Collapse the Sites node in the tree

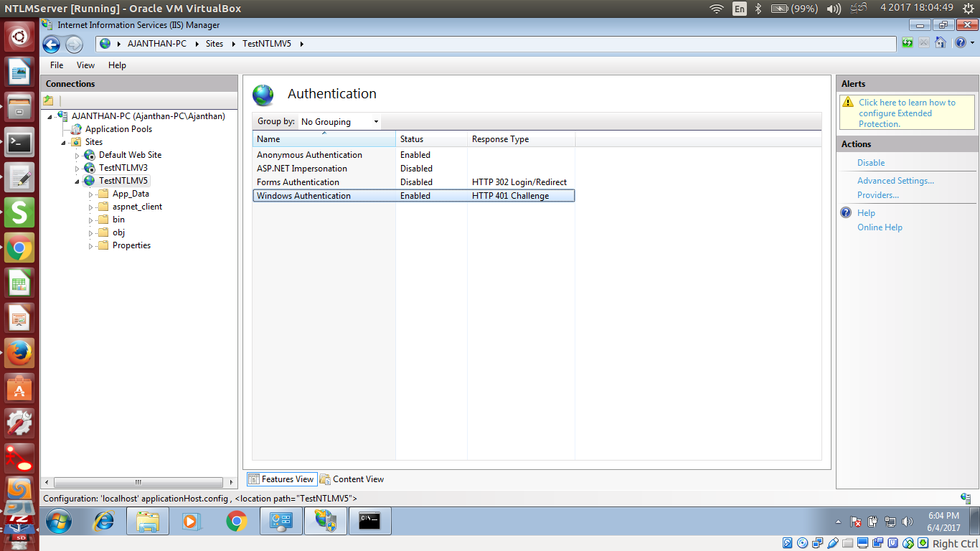tap(64, 142)
